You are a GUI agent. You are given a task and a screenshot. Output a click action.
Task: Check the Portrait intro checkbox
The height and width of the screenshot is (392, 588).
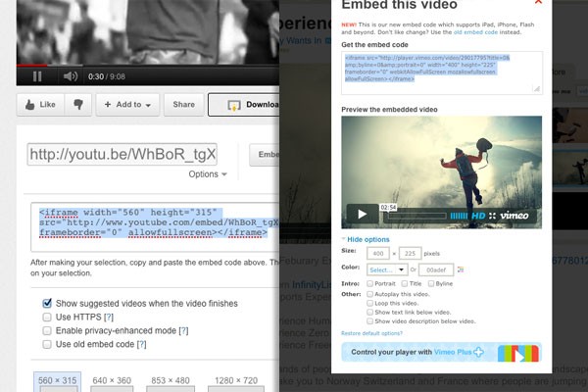click(x=369, y=283)
